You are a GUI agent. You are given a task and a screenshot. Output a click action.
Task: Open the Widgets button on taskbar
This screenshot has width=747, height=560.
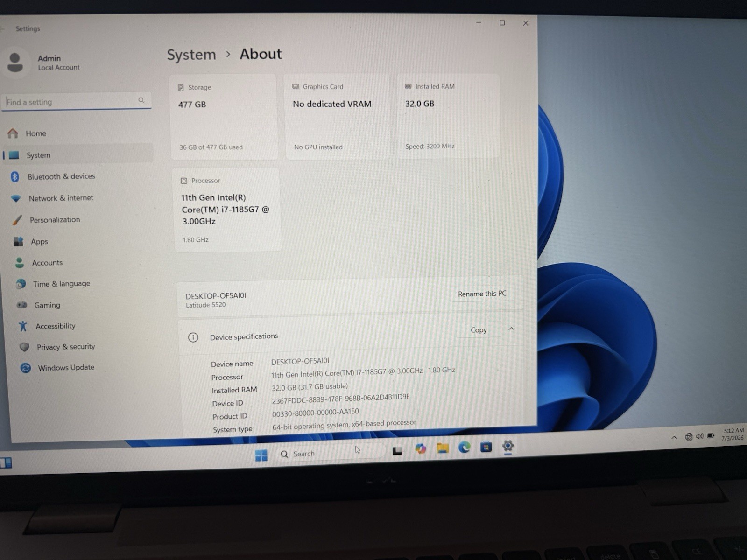[6, 463]
